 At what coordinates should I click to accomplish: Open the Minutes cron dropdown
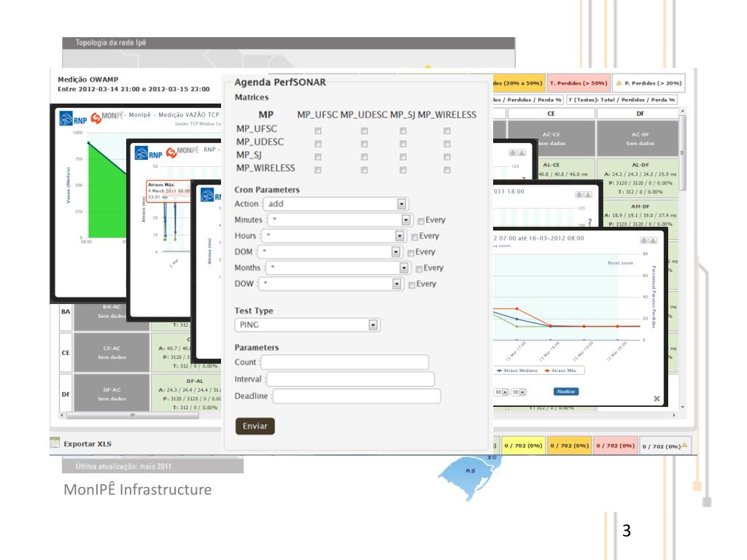coord(340,219)
